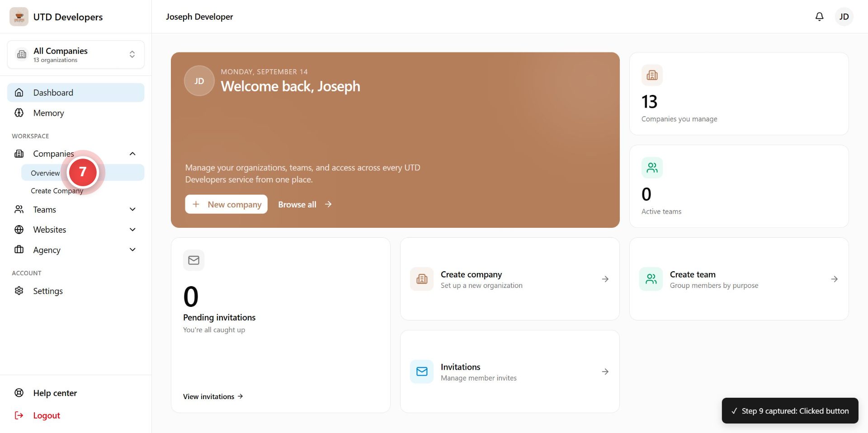Viewport: 868px width, 433px height.
Task: Expand the Websites section chevron
Action: [x=132, y=230]
